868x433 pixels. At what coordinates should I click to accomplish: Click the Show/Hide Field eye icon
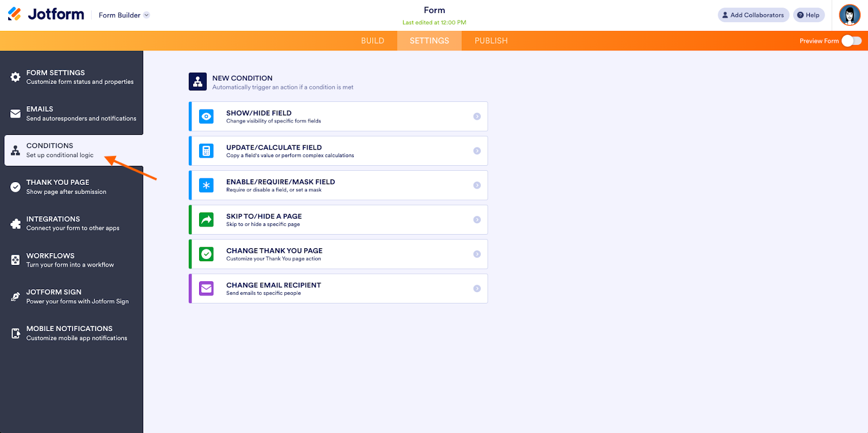coord(206,117)
